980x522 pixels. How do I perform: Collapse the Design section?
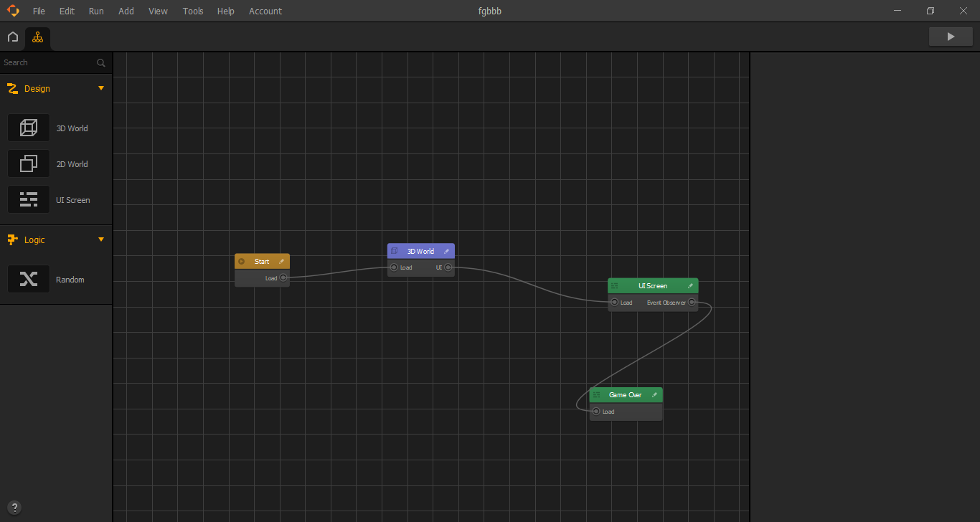pos(101,88)
